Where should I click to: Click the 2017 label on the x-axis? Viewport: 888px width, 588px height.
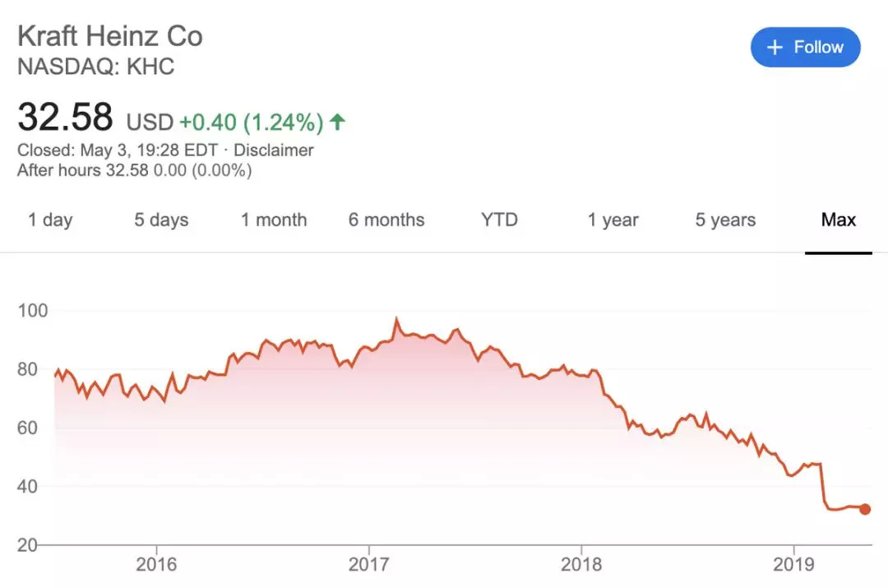pos(368,565)
